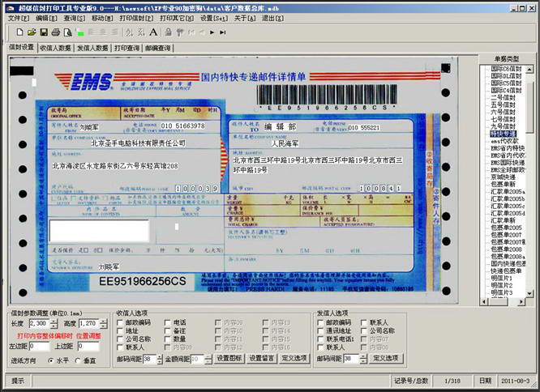The height and width of the screenshot is (392, 540).
Task: Enable sender 通讯地址 checkbox
Action: pyautogui.click(x=320, y=330)
